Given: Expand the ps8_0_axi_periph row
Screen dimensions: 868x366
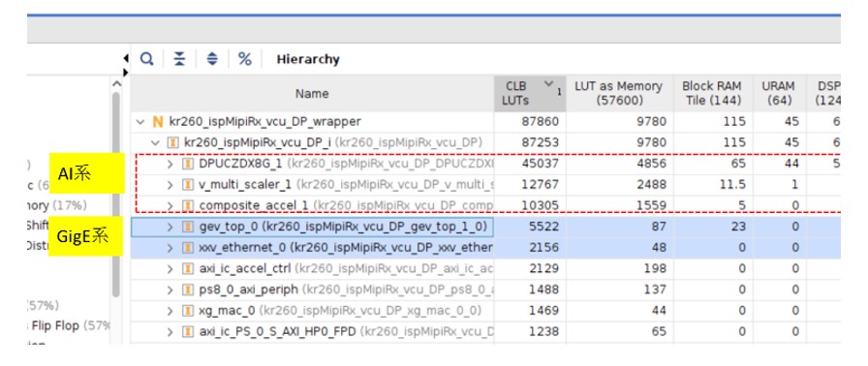Looking at the screenshot, I should pos(170,290).
